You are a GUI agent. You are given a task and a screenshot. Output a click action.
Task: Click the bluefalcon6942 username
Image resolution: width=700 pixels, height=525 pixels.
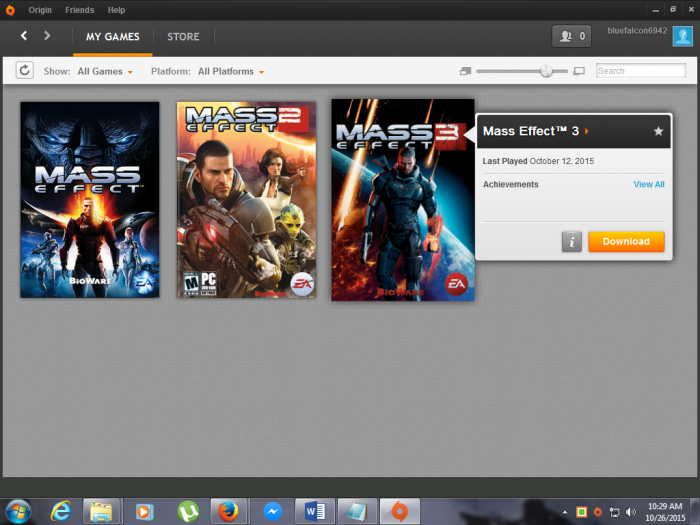coord(637,30)
